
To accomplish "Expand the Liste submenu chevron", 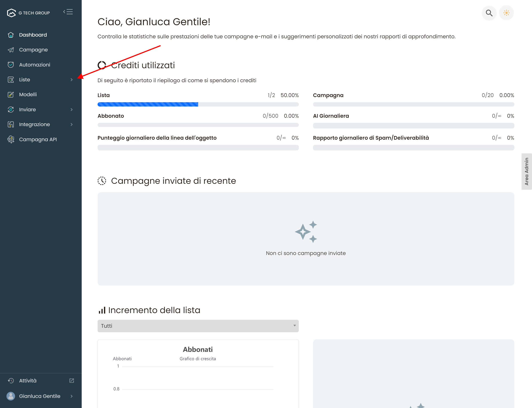I will pyautogui.click(x=72, y=80).
